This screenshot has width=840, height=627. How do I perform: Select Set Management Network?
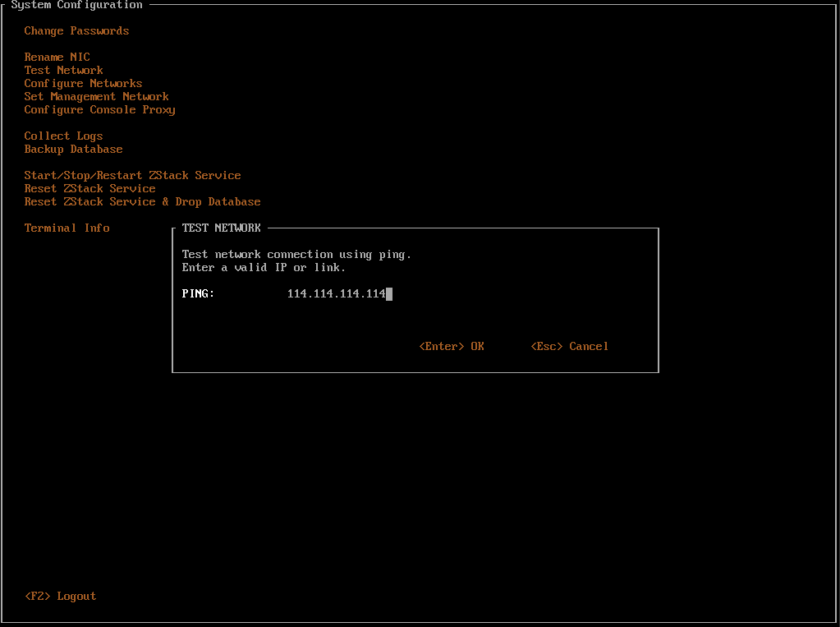click(96, 97)
